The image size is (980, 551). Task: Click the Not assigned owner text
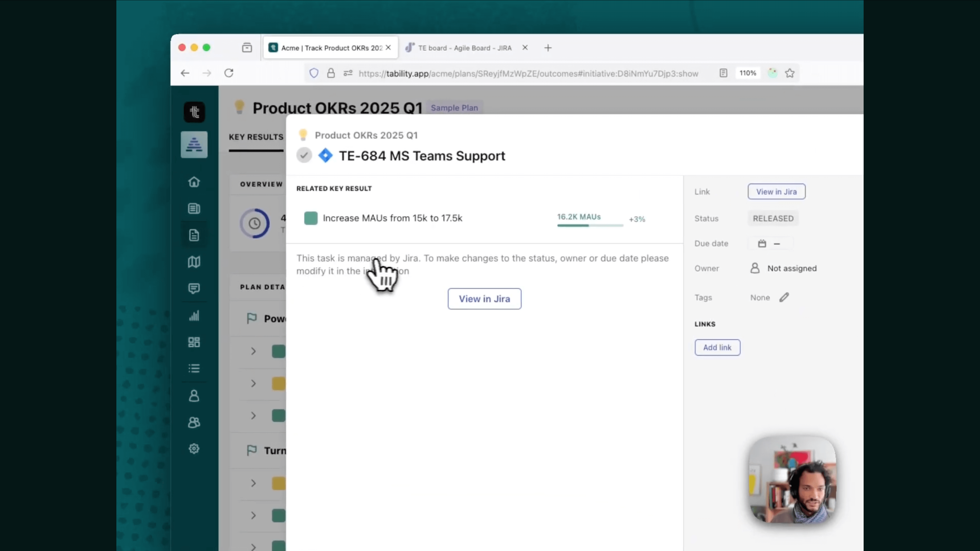point(792,268)
